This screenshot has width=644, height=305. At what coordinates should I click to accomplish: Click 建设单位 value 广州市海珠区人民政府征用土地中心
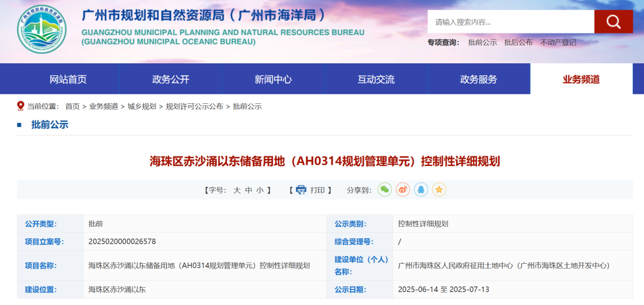point(504,266)
